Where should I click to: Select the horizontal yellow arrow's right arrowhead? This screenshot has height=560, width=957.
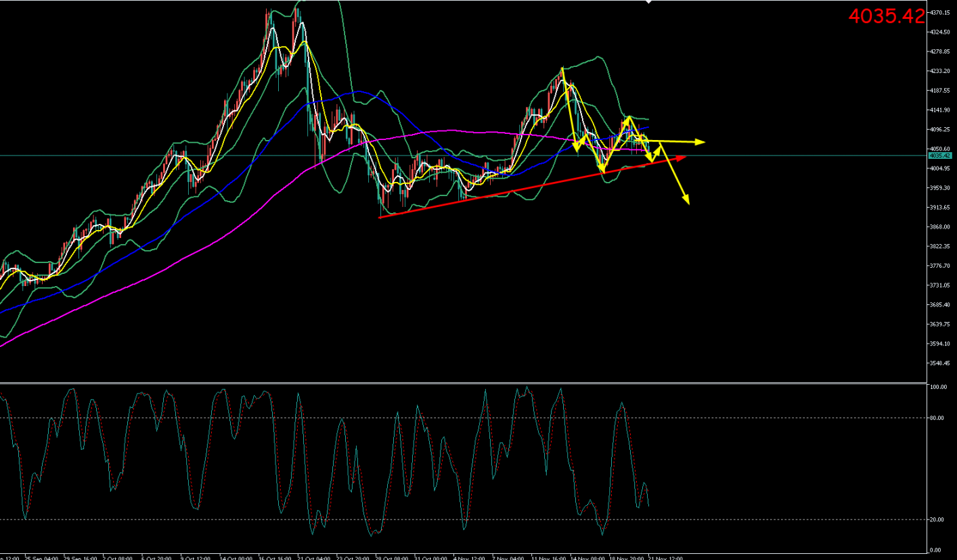[x=703, y=142]
